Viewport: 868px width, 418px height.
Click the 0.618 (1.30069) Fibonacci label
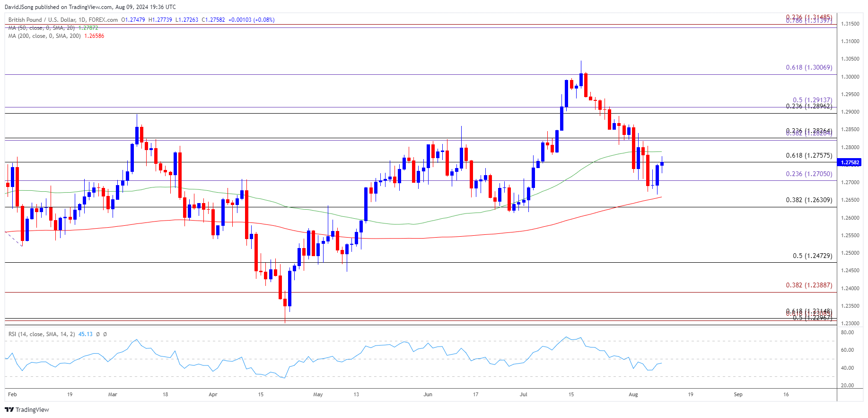pyautogui.click(x=809, y=67)
